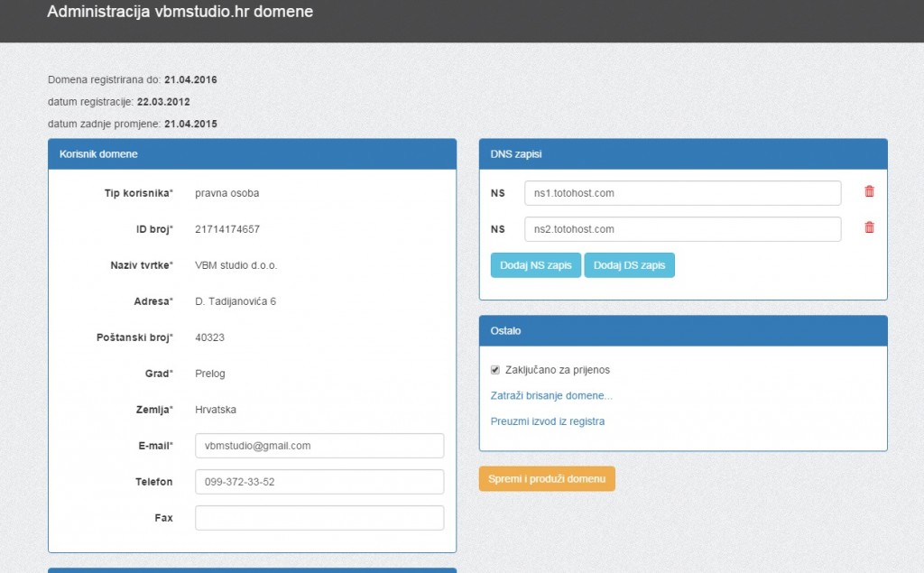The image size is (924, 573).
Task: Delete the ns2.totohost.com NS record
Action: [x=869, y=227]
